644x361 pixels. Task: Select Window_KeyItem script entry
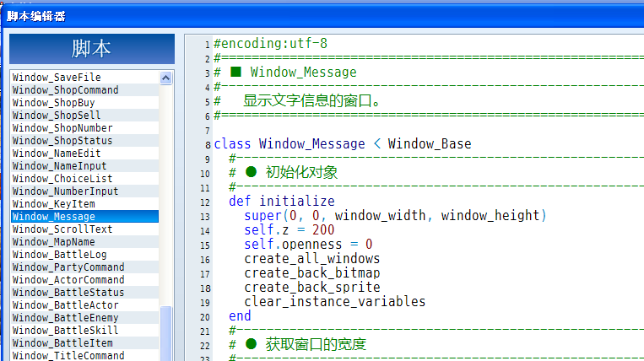85,204
